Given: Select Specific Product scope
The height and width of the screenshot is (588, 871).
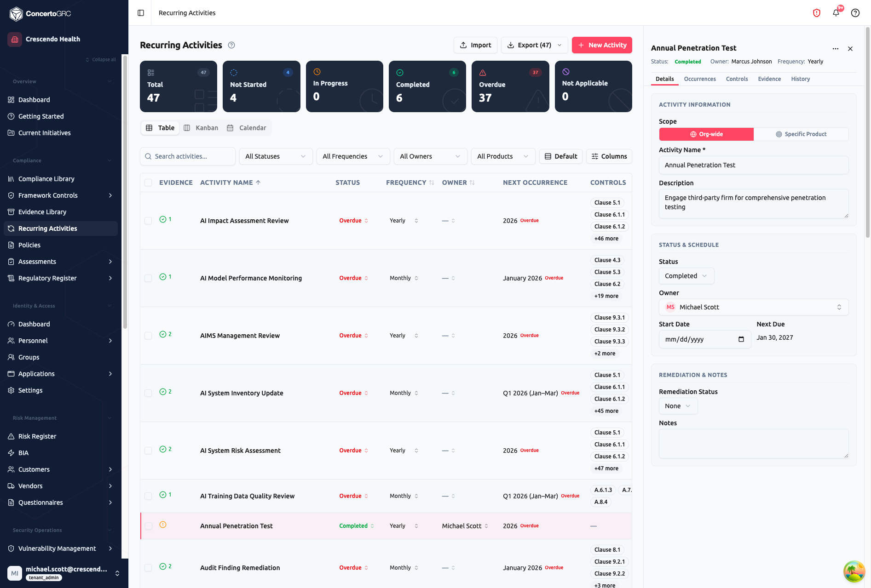Looking at the screenshot, I should pos(801,134).
